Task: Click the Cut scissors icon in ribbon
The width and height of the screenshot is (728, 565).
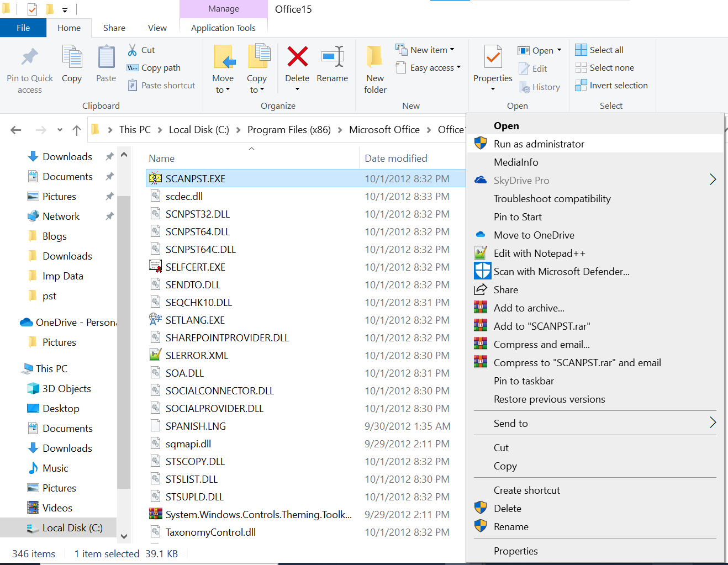Action: pos(133,50)
